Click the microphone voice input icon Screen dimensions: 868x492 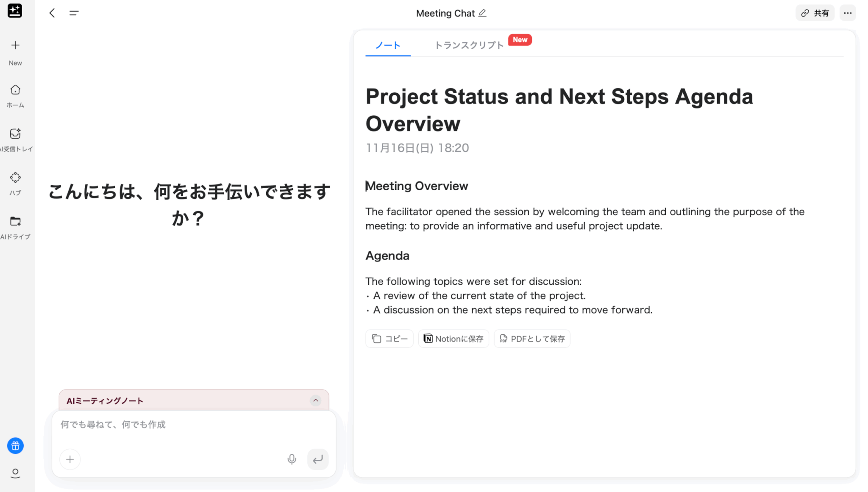coord(292,459)
